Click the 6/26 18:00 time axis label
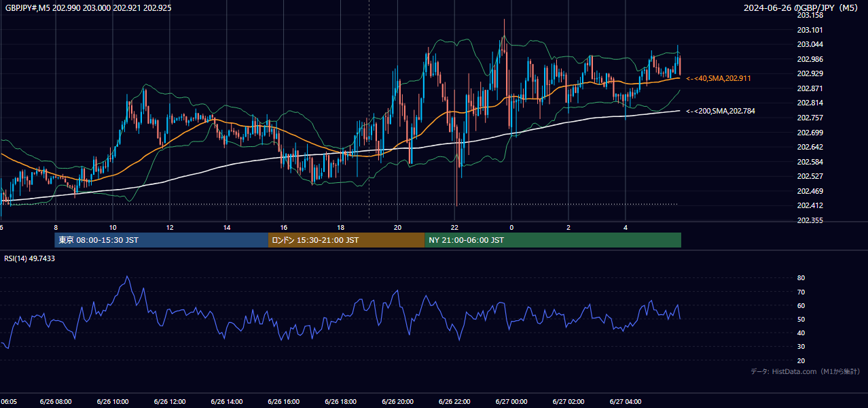Image resolution: width=868 pixels, height=408 pixels. (341, 402)
